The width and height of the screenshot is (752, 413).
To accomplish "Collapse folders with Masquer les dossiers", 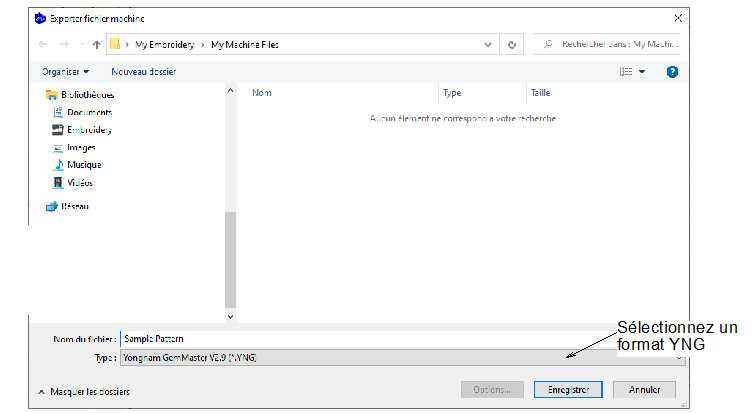I will pyautogui.click(x=84, y=391).
